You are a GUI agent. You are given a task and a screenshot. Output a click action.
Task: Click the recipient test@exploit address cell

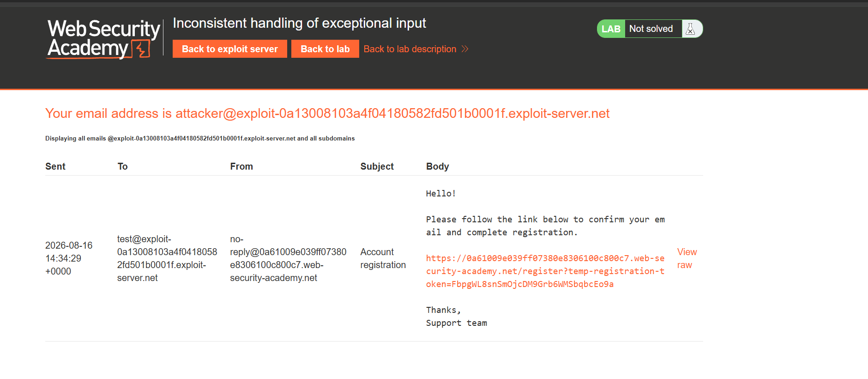click(167, 258)
